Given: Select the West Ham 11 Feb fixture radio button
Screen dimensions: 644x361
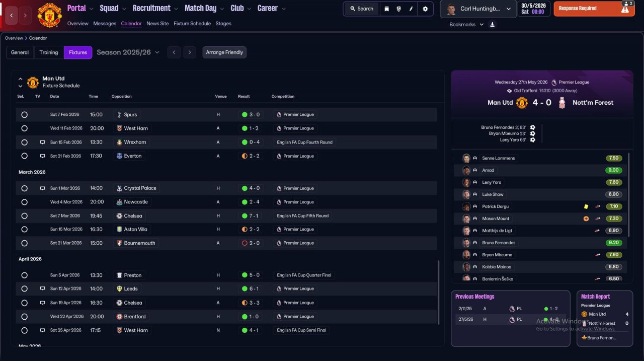Looking at the screenshot, I should (24, 128).
